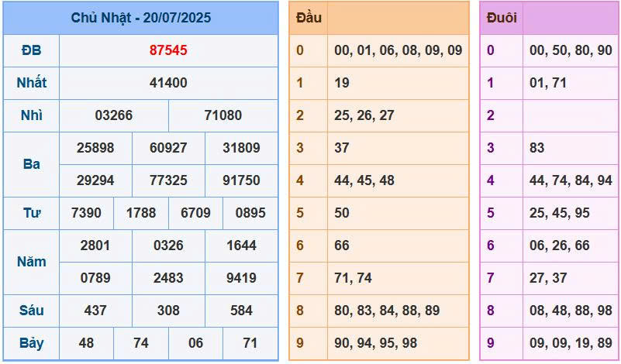
Task: Click Đầu row 1 value 19
Action: point(341,83)
